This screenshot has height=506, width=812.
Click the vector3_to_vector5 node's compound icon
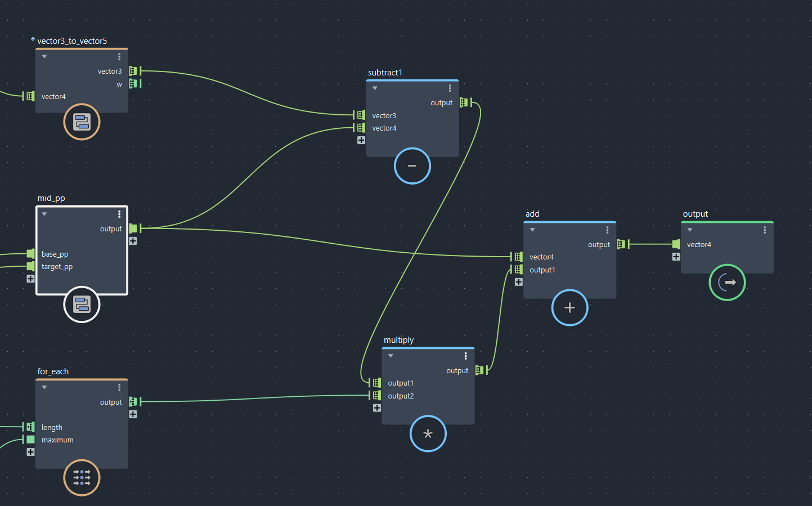82,122
